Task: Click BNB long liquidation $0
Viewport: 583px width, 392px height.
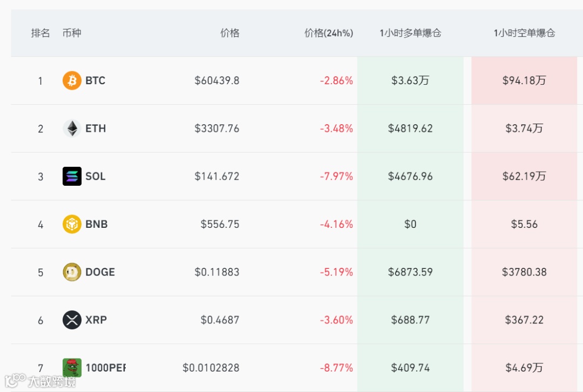Action: (410, 224)
